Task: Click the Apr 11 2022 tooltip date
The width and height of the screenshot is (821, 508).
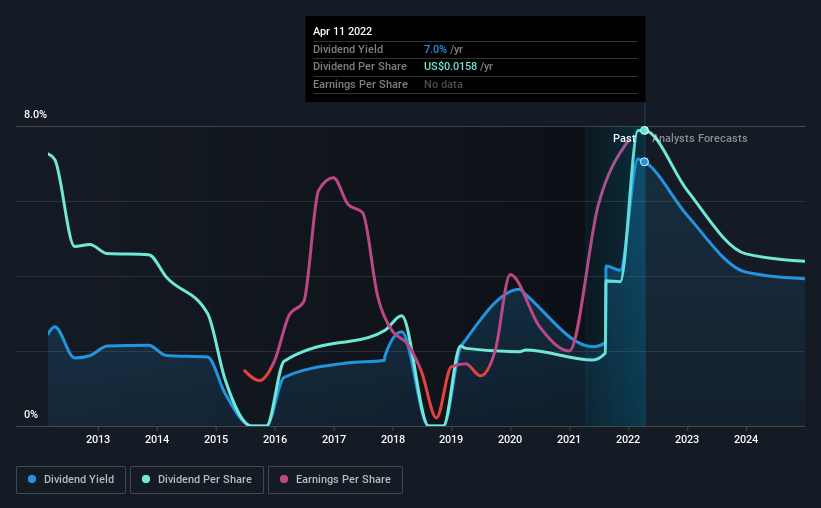Action: point(342,31)
